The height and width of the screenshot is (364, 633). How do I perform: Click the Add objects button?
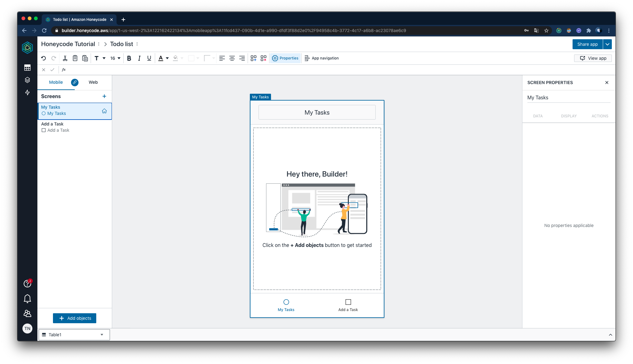click(75, 318)
